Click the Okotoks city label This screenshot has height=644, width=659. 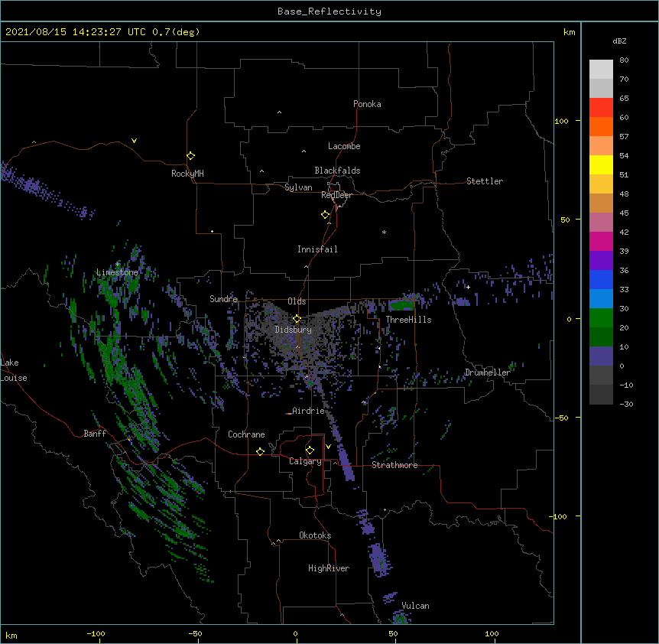click(x=315, y=535)
